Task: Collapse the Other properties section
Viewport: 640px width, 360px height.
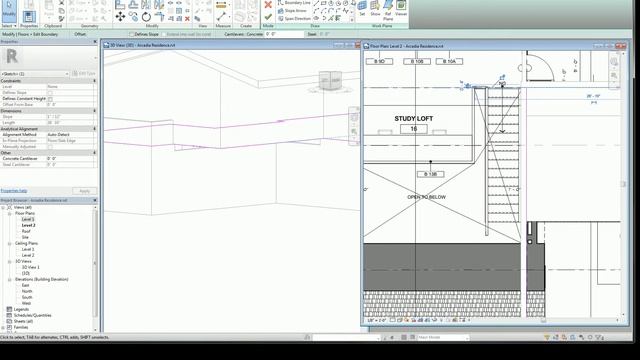Action: click(x=95, y=153)
